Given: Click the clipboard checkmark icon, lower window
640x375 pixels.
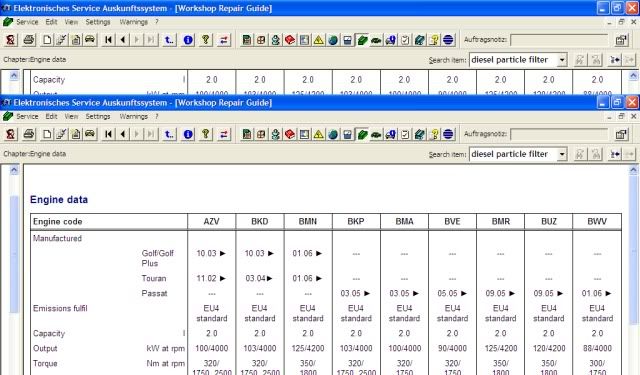Looking at the screenshot, I should pos(405,134).
